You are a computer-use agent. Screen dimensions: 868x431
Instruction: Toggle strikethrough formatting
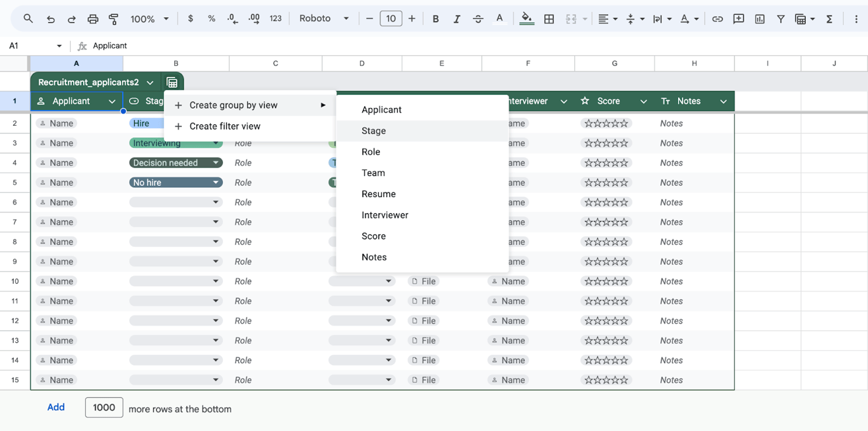click(478, 19)
